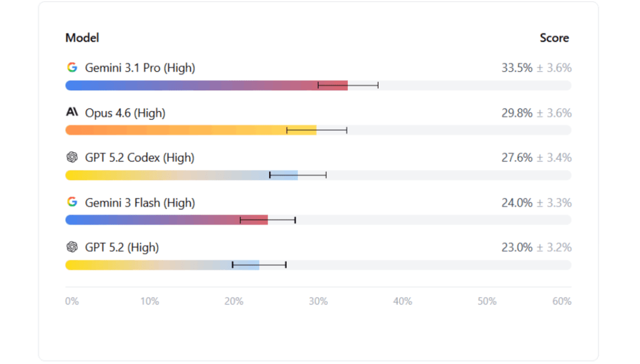Image resolution: width=640 pixels, height=364 pixels.
Task: Click the OpenAI icon beside GPT 5.2 Codex
Action: (72, 157)
